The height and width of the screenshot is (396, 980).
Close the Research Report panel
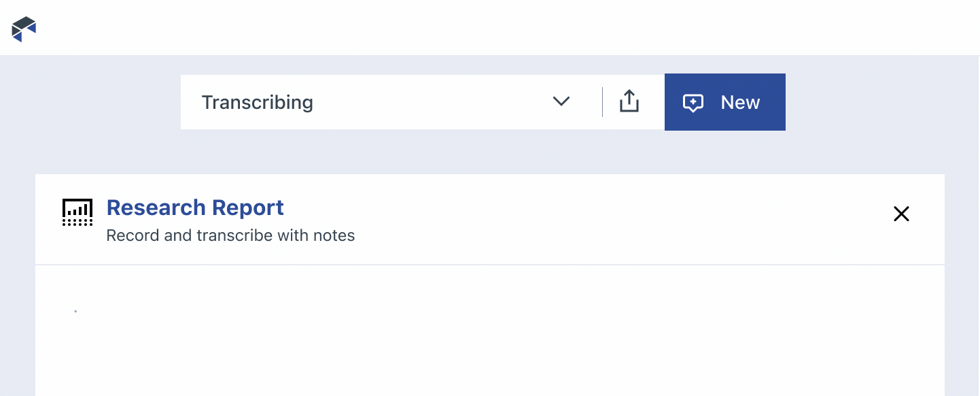pos(901,214)
